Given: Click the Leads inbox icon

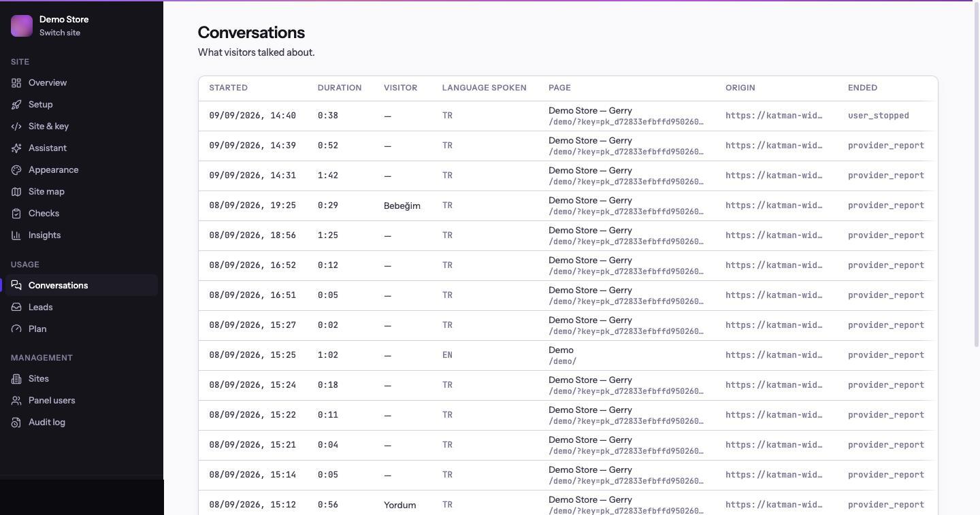Looking at the screenshot, I should pyautogui.click(x=16, y=308).
